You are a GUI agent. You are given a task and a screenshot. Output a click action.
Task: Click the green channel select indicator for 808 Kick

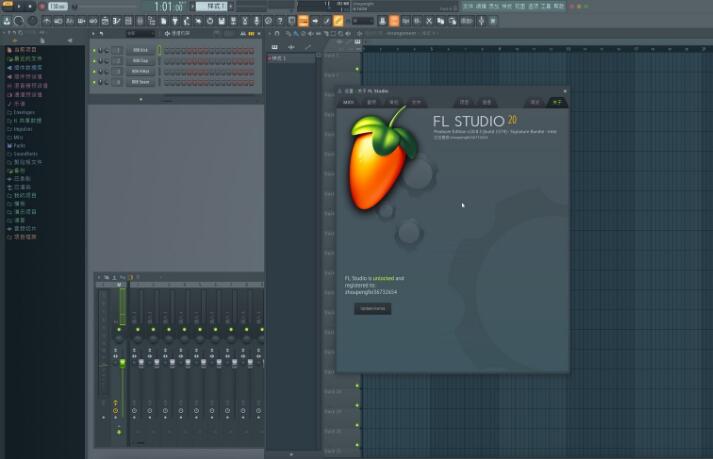[159, 50]
